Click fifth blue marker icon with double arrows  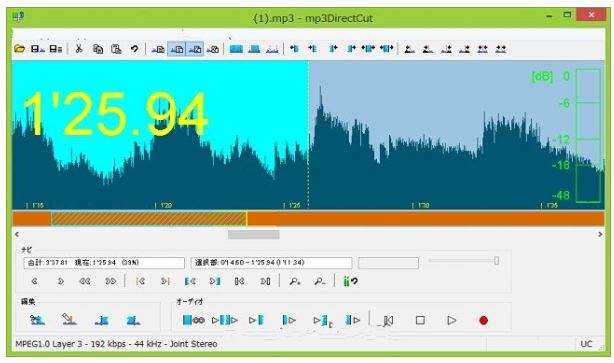pos(368,49)
